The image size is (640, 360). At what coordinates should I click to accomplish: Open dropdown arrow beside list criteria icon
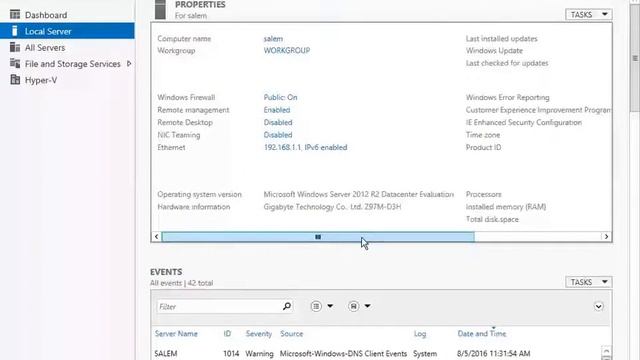(x=330, y=306)
